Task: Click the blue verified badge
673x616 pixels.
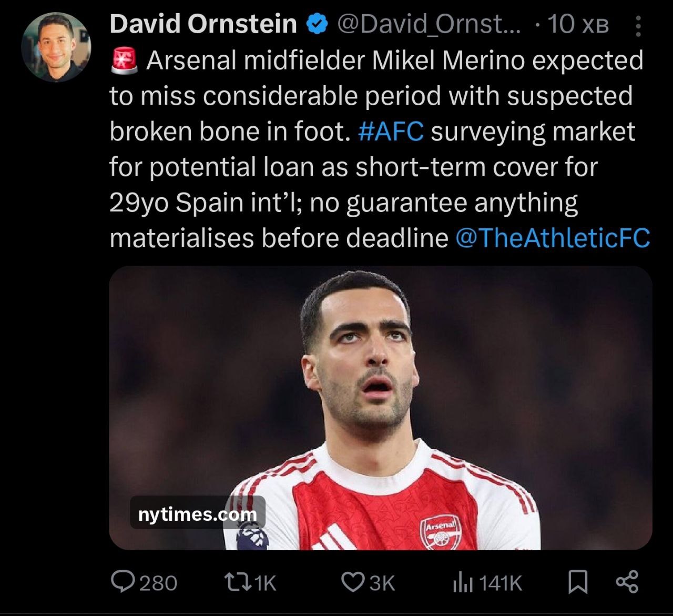Action: point(317,24)
